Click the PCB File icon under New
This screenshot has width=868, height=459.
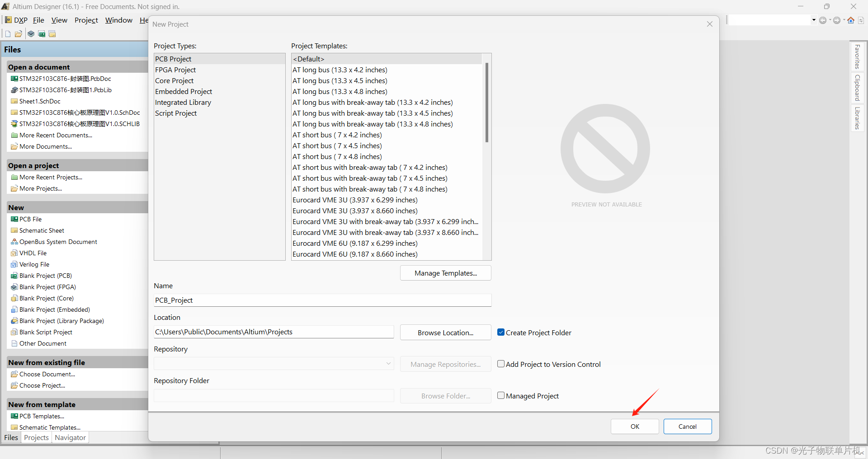[x=14, y=219]
